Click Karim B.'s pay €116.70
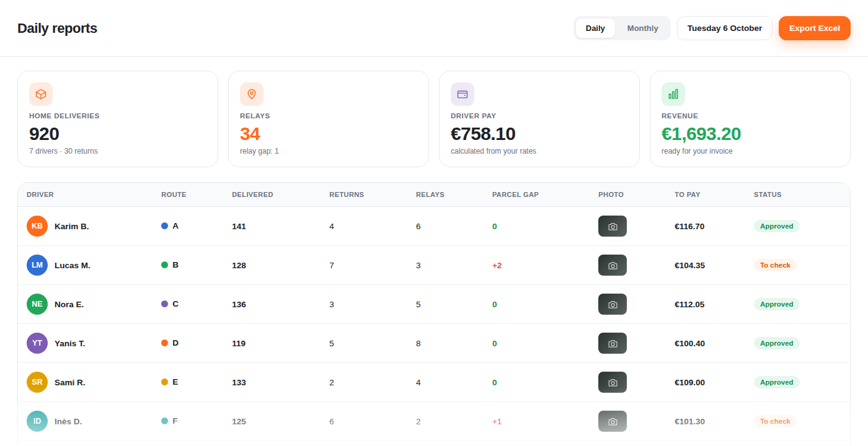 [x=689, y=226]
